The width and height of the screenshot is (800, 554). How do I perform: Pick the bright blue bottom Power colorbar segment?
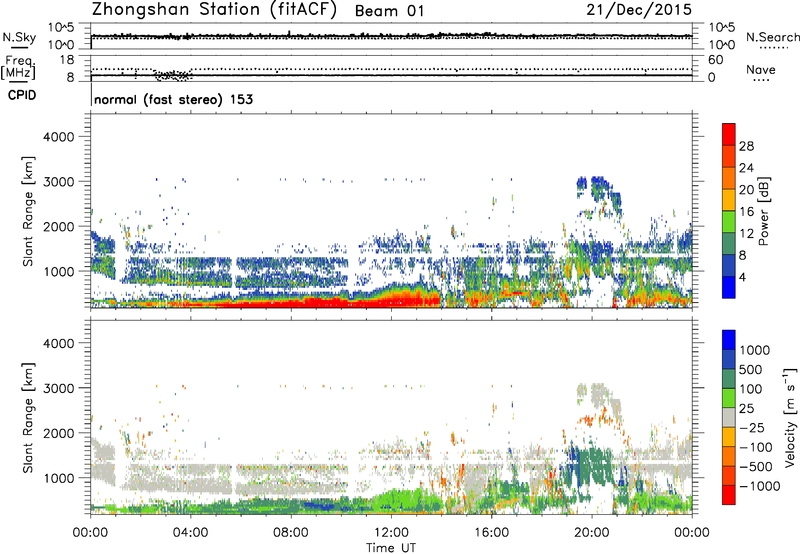point(729,288)
